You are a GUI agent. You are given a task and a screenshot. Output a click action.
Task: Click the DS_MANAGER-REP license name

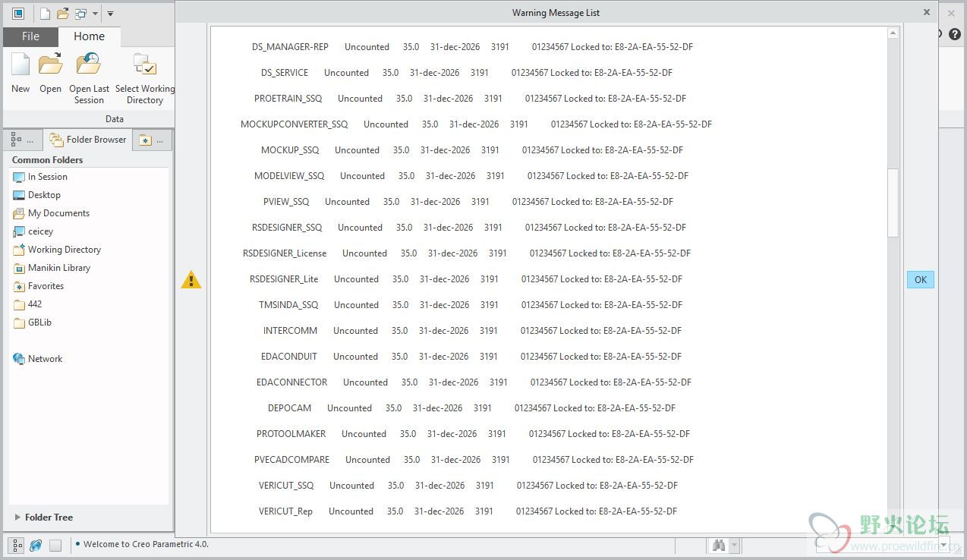(x=290, y=47)
